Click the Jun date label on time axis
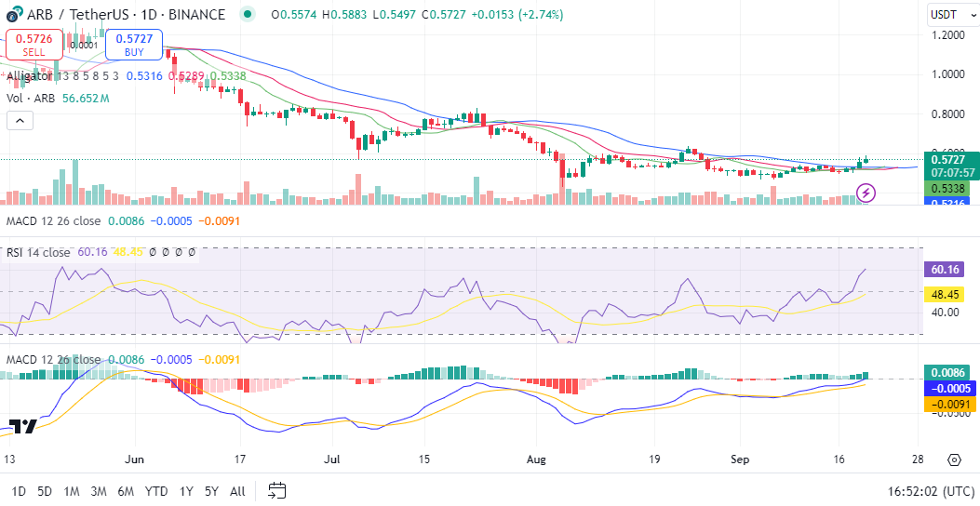This screenshot has width=980, height=506. point(134,460)
